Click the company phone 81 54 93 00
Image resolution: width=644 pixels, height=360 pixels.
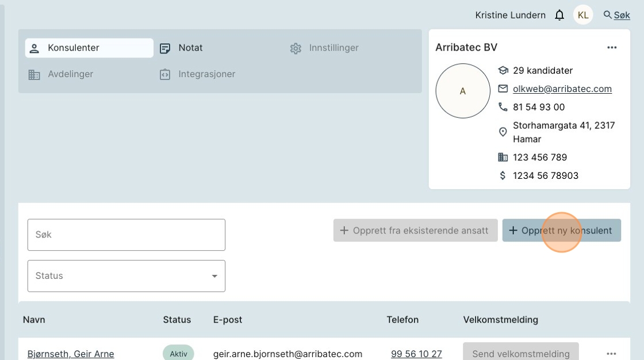coord(539,107)
